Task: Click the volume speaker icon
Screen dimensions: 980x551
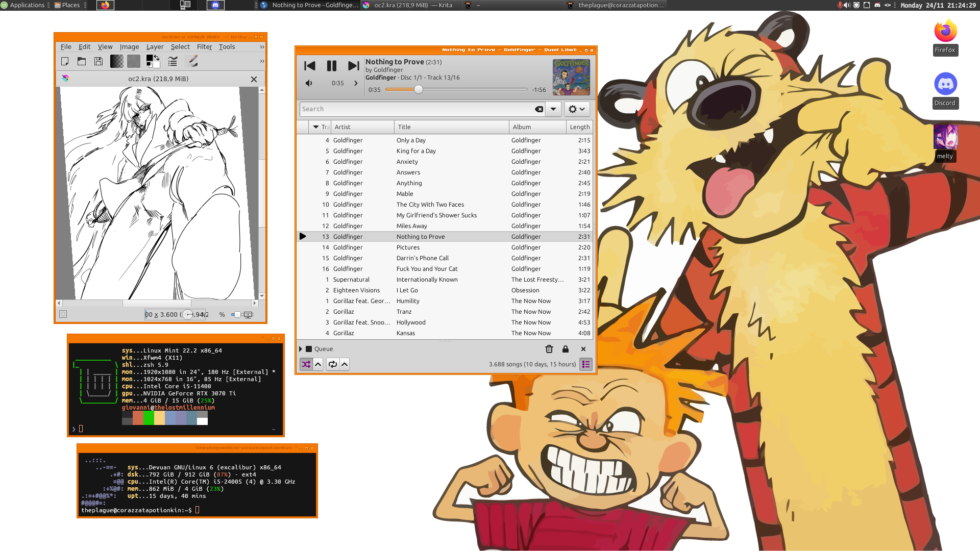Action: pos(309,83)
